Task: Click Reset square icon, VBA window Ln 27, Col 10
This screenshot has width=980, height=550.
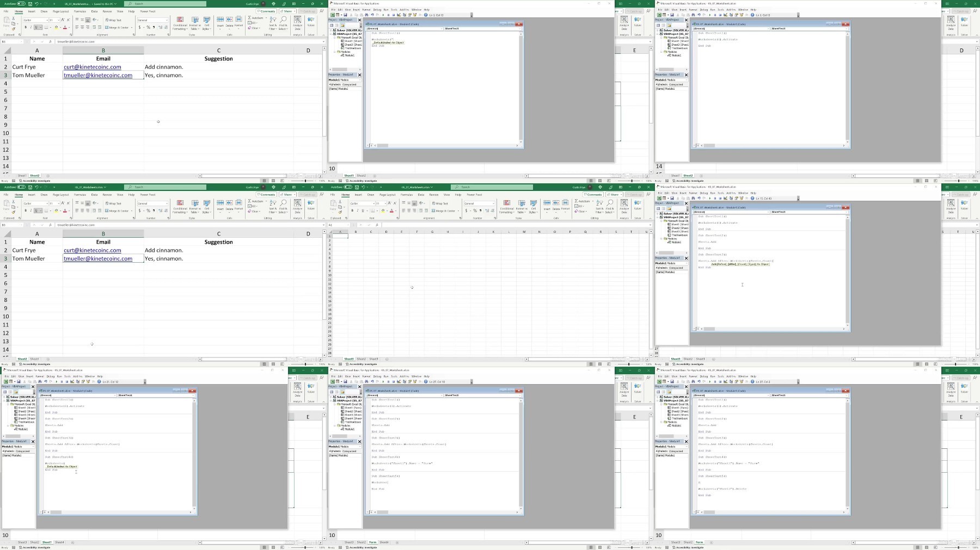Action: pos(394,382)
